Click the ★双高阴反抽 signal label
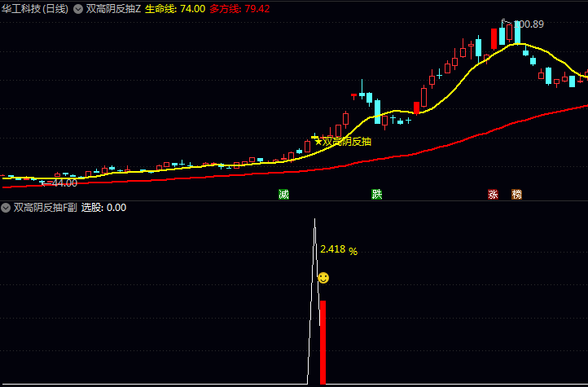The height and width of the screenshot is (387, 588). (x=343, y=142)
